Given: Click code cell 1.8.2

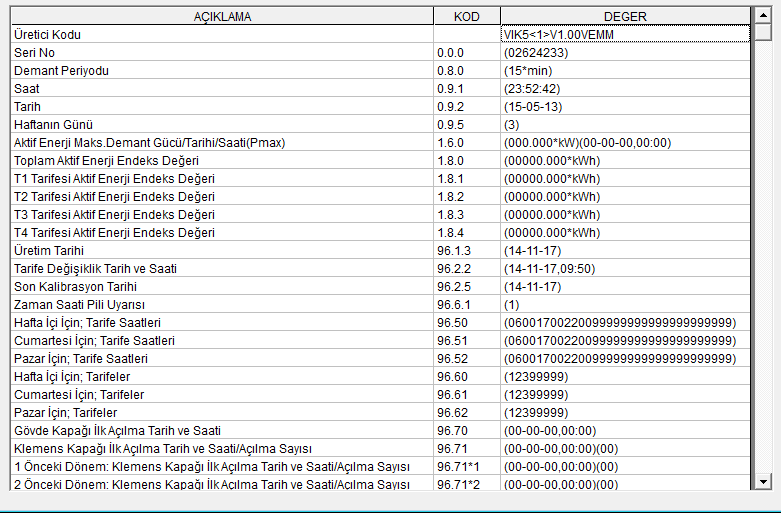Looking at the screenshot, I should point(467,196).
